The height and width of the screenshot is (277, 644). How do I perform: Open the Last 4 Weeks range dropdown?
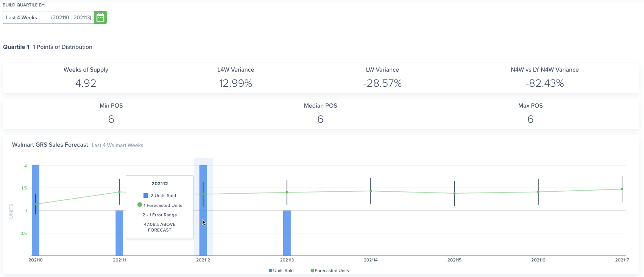pyautogui.click(x=48, y=17)
